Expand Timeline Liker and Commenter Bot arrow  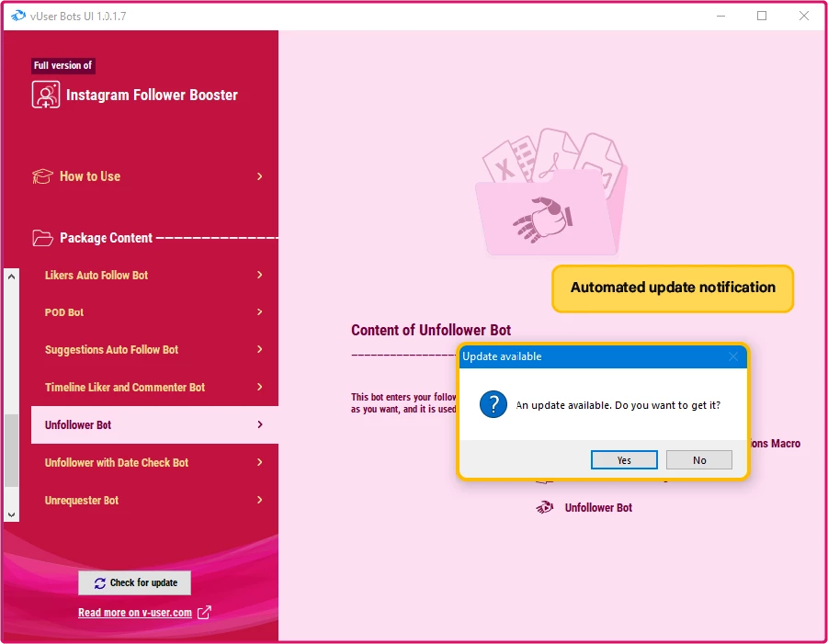(x=260, y=387)
